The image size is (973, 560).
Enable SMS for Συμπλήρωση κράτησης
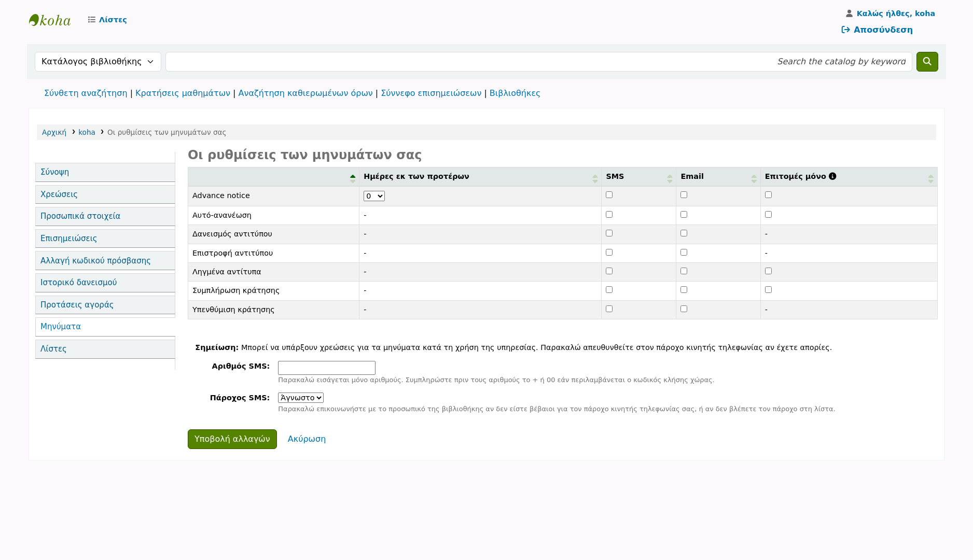(609, 290)
